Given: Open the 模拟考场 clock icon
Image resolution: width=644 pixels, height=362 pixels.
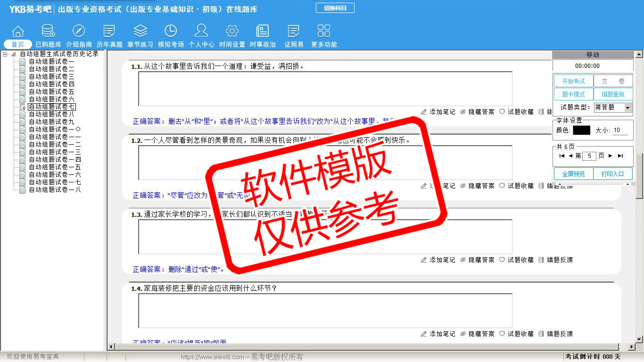Looking at the screenshot, I should pos(171,32).
